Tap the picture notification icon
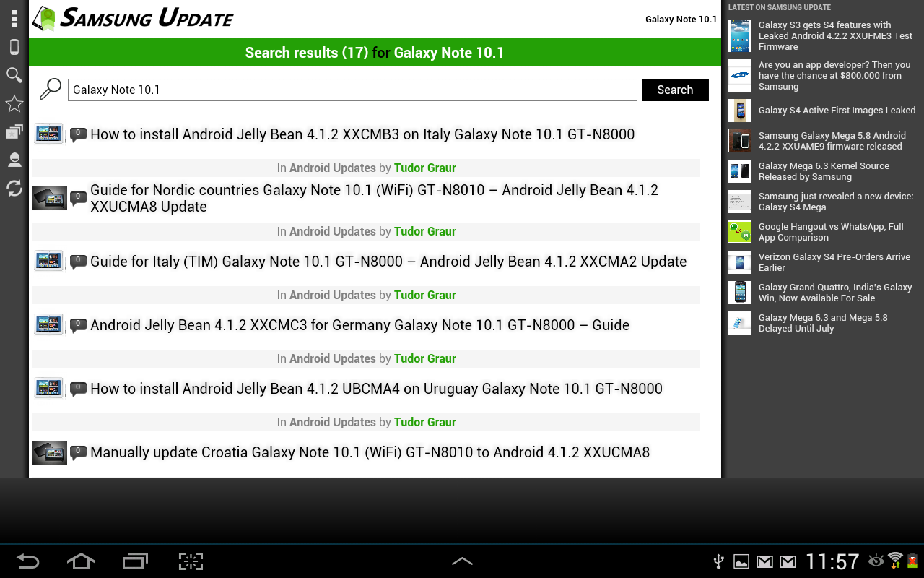 741,561
